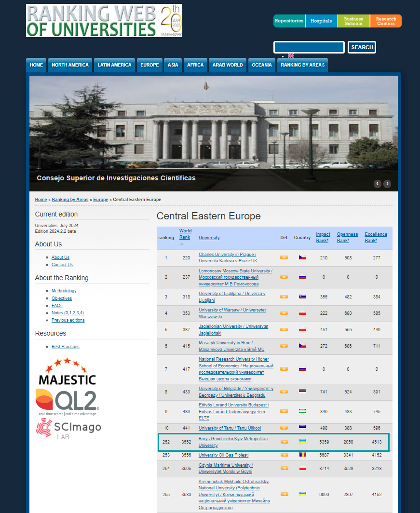Click the Repositories button at top
This screenshot has width=420, height=513.
tap(289, 21)
